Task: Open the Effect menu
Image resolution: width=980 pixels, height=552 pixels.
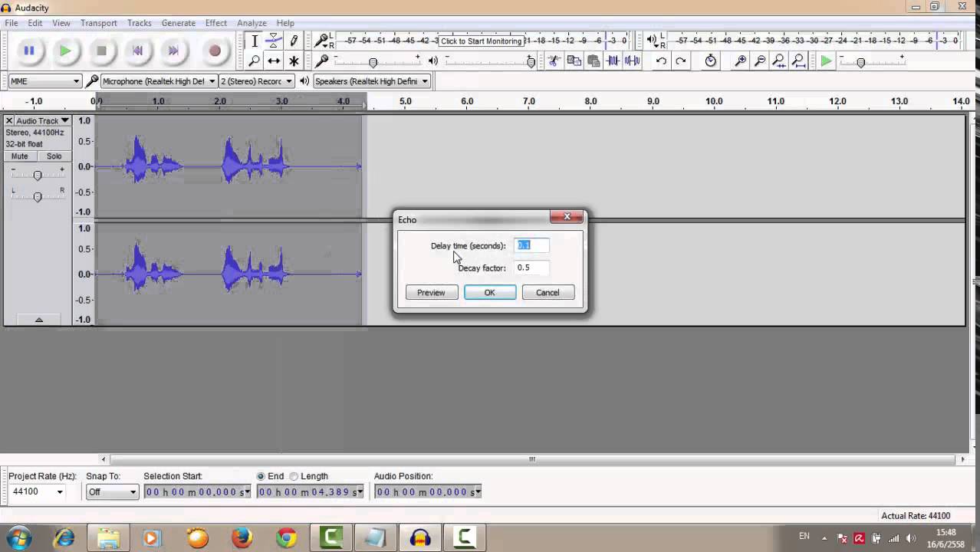Action: (216, 23)
